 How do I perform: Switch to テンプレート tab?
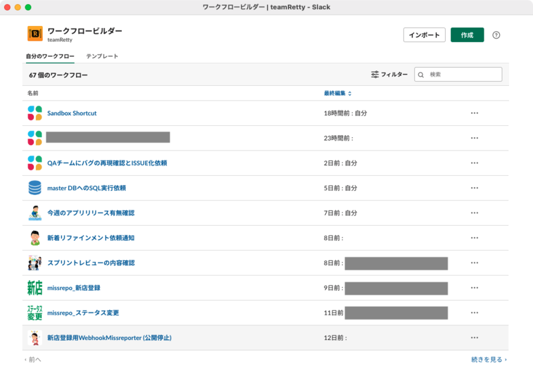102,56
